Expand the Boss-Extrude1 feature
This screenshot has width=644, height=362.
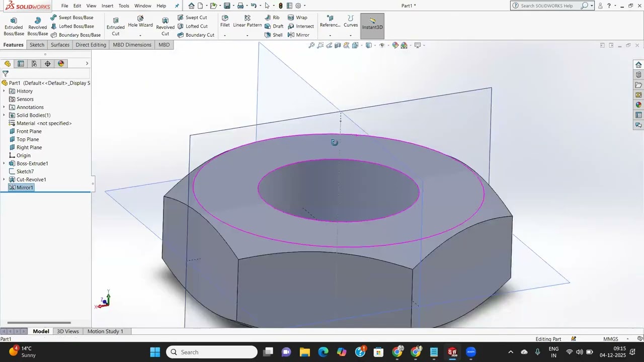click(x=4, y=163)
